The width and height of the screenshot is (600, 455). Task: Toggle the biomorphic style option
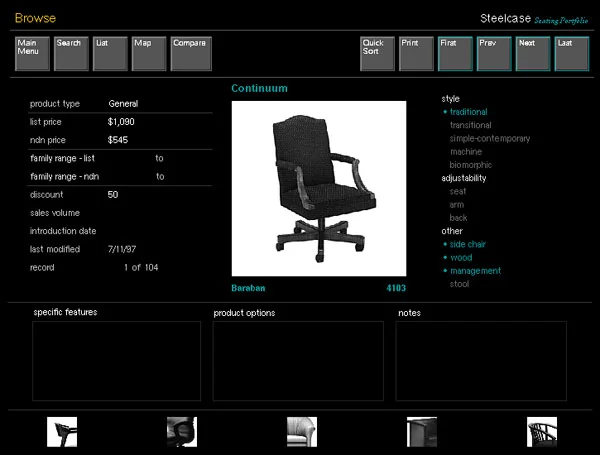click(471, 165)
